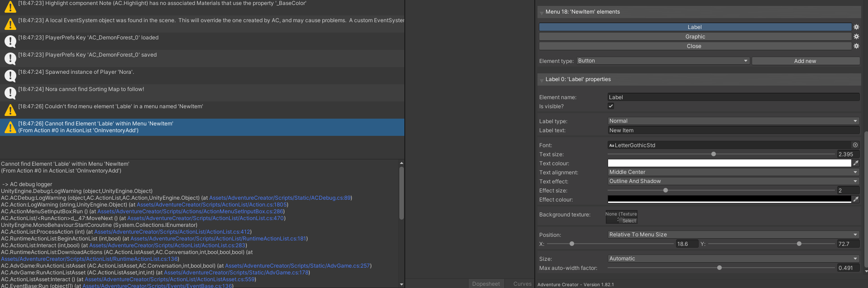
Task: Open the ActionMenuSetInputBox.cs:286 link
Action: (x=190, y=211)
